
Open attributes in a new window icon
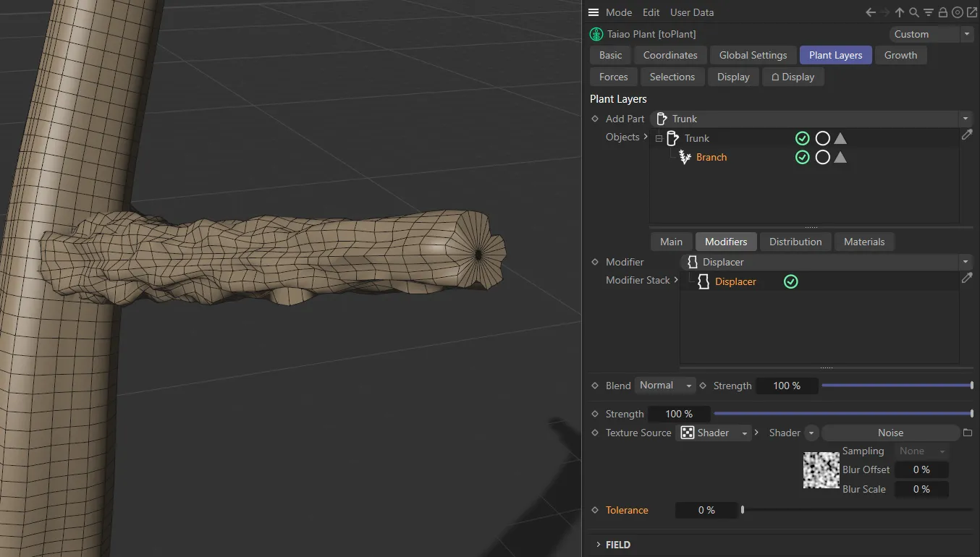coord(971,12)
